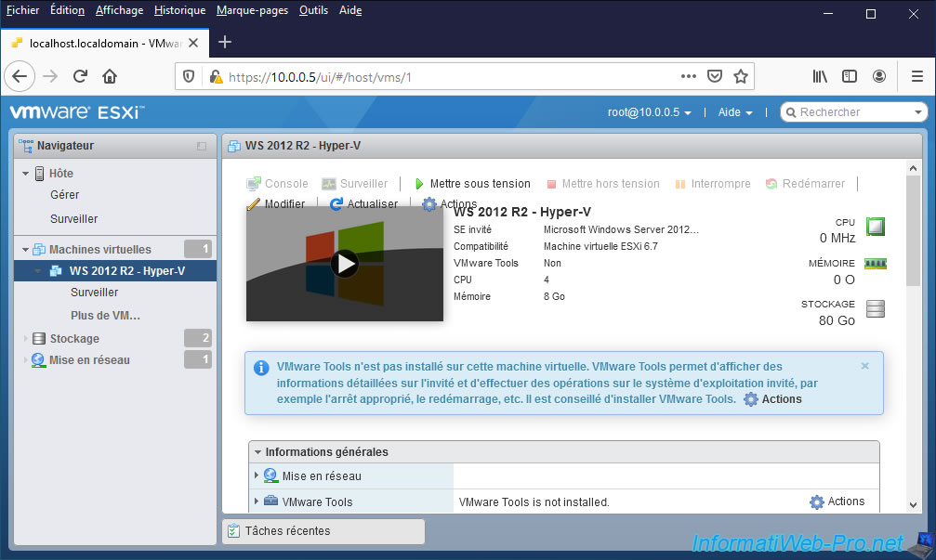Click the Redémarrer toolbar button
This screenshot has width=936, height=560.
click(x=805, y=184)
